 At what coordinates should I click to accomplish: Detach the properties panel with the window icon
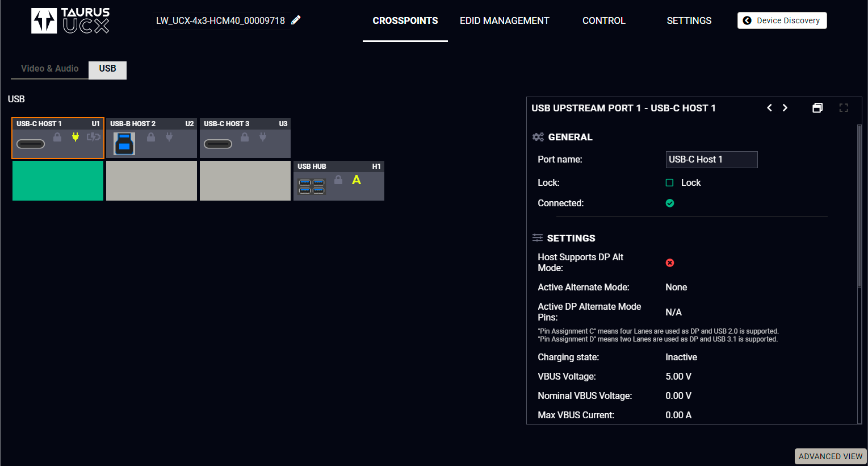[x=817, y=108]
